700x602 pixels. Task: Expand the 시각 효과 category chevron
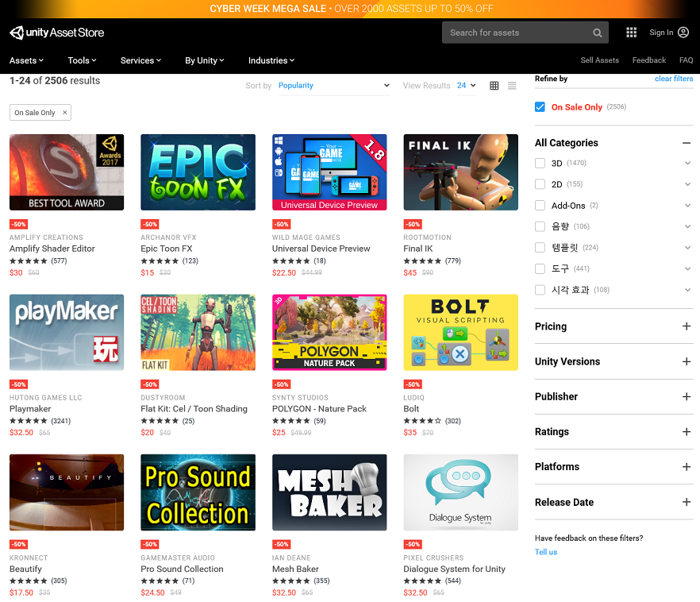687,290
